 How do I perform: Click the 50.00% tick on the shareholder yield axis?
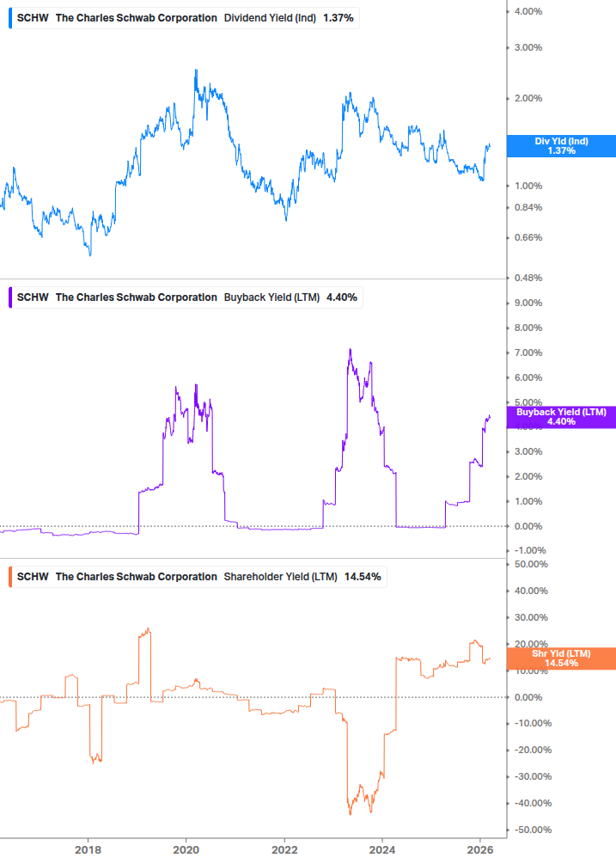coord(531,564)
